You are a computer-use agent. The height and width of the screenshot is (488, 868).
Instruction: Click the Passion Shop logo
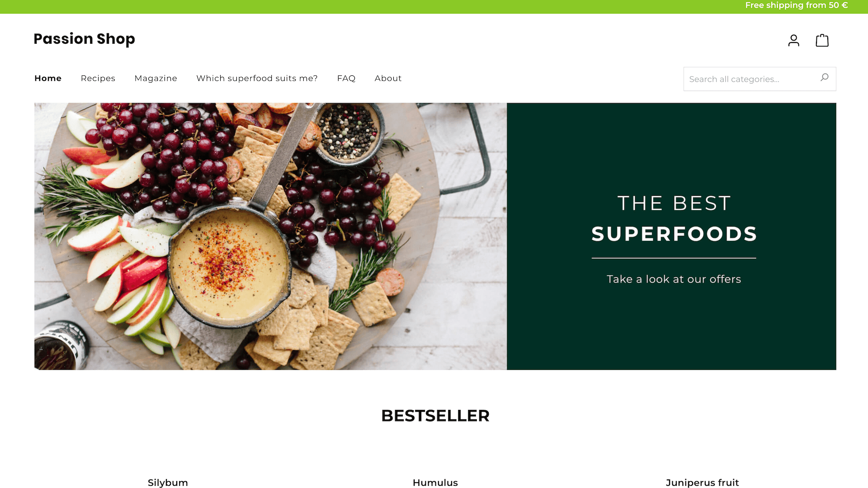84,39
